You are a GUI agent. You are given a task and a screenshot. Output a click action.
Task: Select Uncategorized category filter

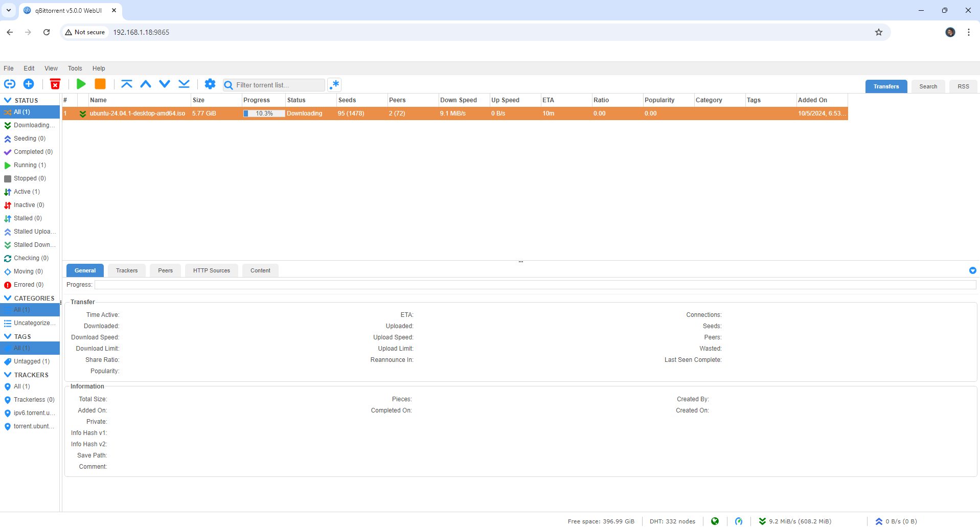pyautogui.click(x=30, y=323)
